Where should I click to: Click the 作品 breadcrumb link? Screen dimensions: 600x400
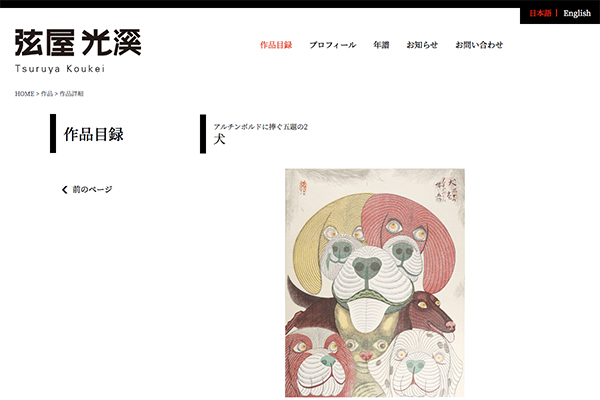(x=47, y=94)
